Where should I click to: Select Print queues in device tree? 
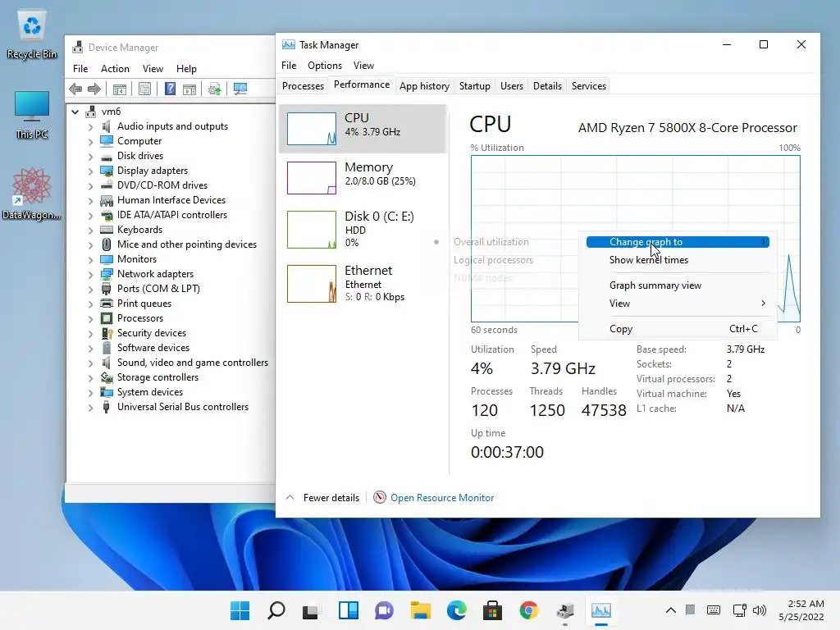[144, 304]
